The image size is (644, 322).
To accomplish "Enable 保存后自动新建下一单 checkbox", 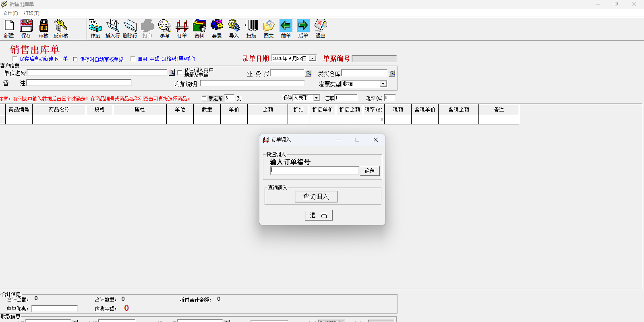I will click(15, 59).
